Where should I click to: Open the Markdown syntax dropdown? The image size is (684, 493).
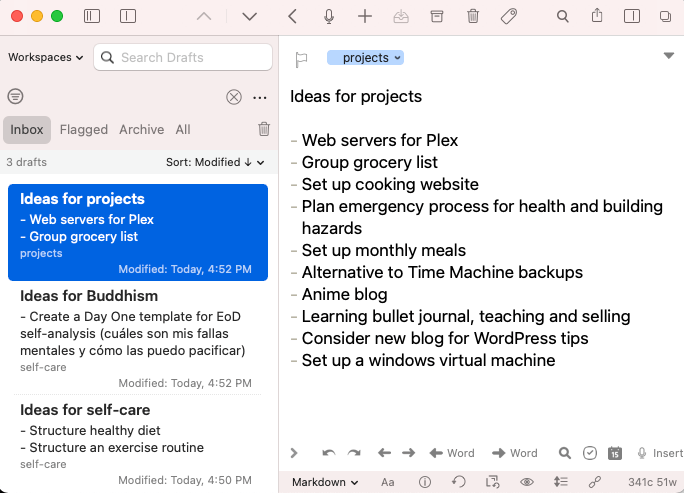325,482
